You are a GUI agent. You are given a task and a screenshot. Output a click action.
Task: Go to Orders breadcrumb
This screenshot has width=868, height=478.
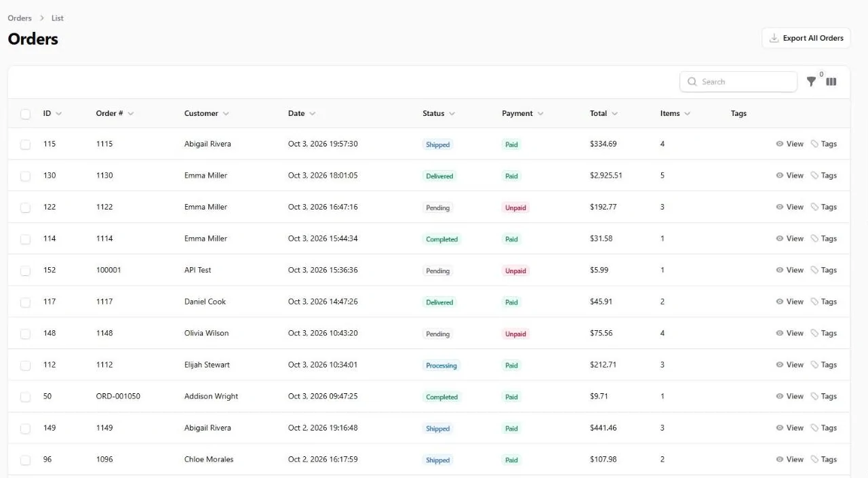coord(20,18)
